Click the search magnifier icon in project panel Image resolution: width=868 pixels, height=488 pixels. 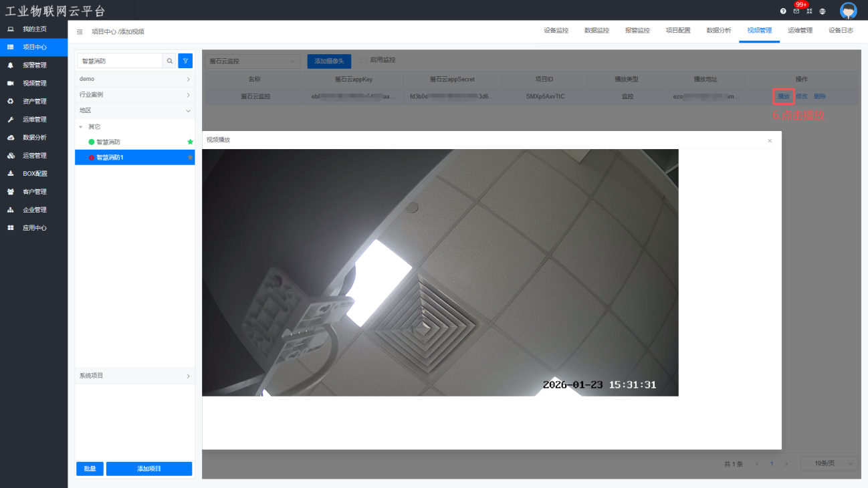(170, 61)
